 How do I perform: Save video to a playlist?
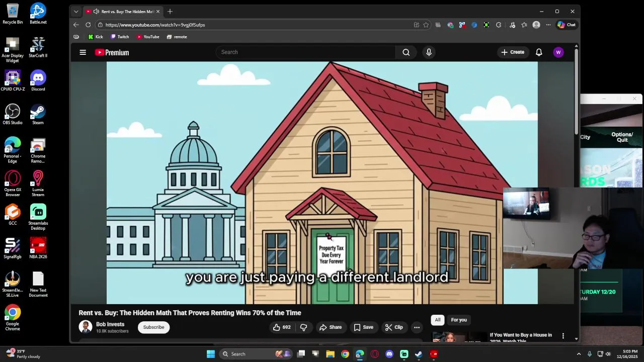click(363, 327)
